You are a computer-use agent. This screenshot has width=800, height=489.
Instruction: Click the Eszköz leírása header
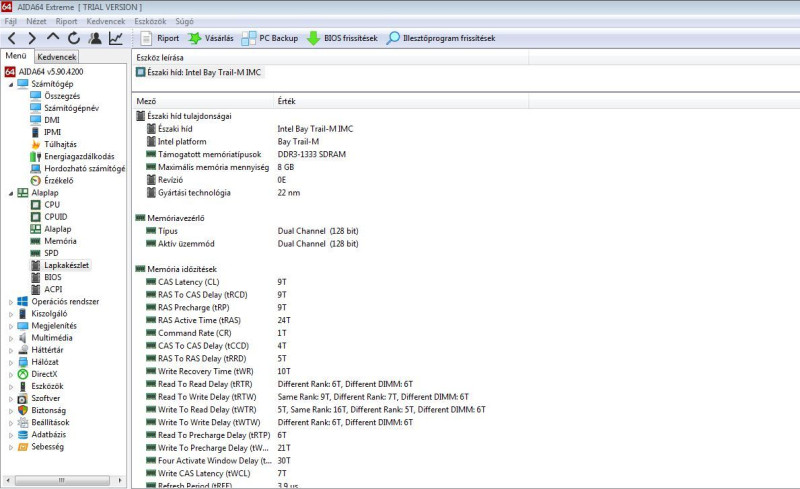331,58
